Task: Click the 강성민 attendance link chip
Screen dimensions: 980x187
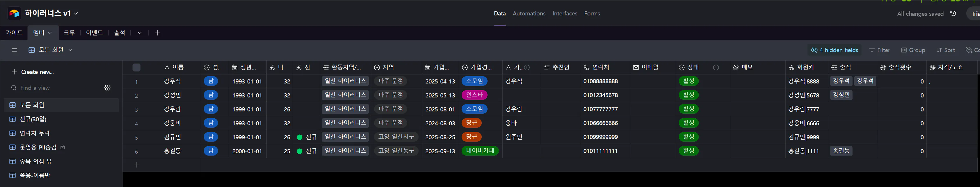Action: pos(841,95)
